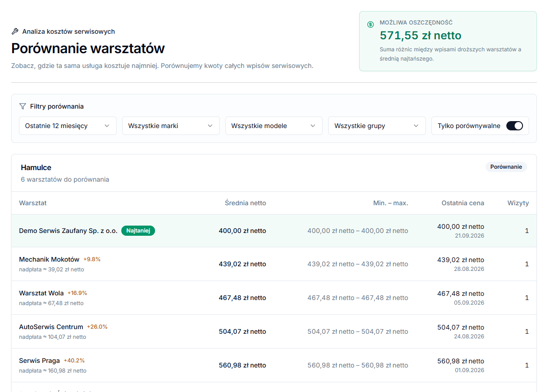Click the +9.8% markup next to Mechanik Mokotów

[92, 259]
